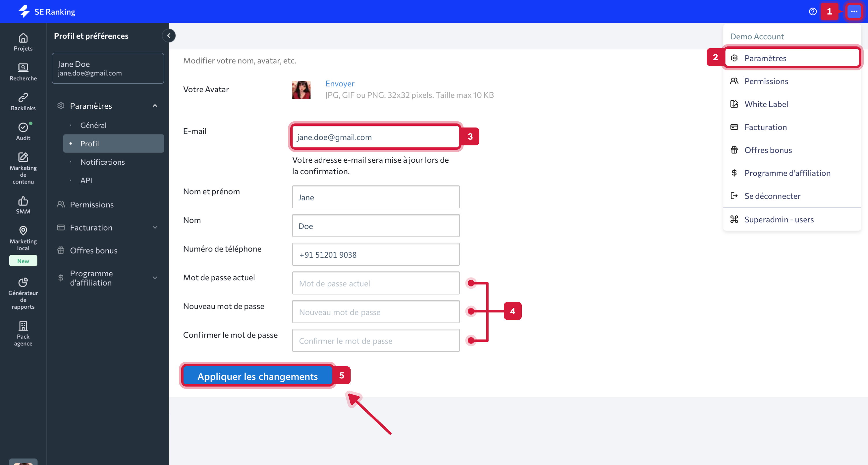Collapse the sidebar with the arrow button
The width and height of the screenshot is (868, 465).
tap(169, 35)
